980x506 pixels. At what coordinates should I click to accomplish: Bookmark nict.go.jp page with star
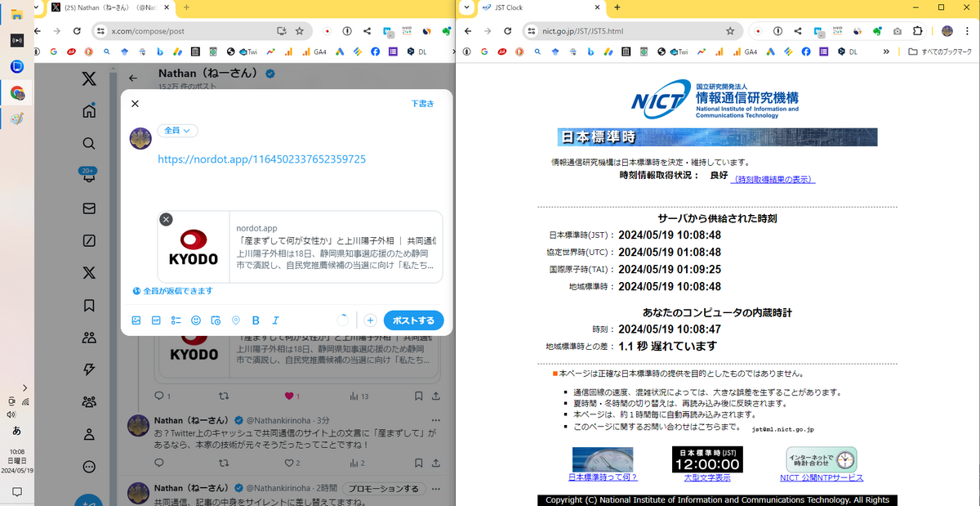[730, 31]
